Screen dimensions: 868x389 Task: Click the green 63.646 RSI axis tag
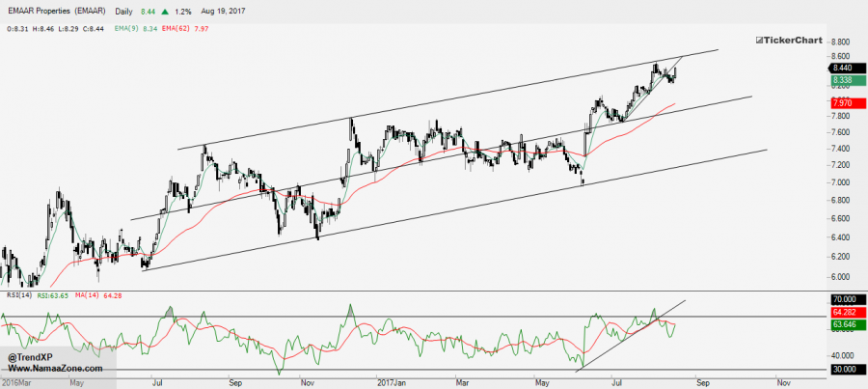point(847,324)
